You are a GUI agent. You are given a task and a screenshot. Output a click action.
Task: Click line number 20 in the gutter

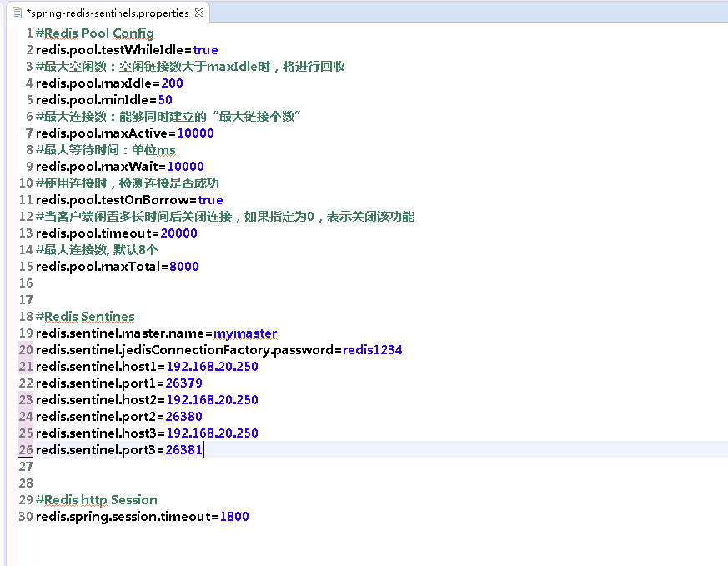tap(26, 350)
